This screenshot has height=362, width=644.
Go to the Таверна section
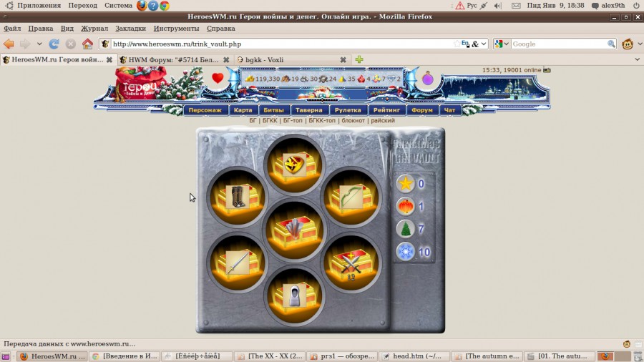click(310, 110)
